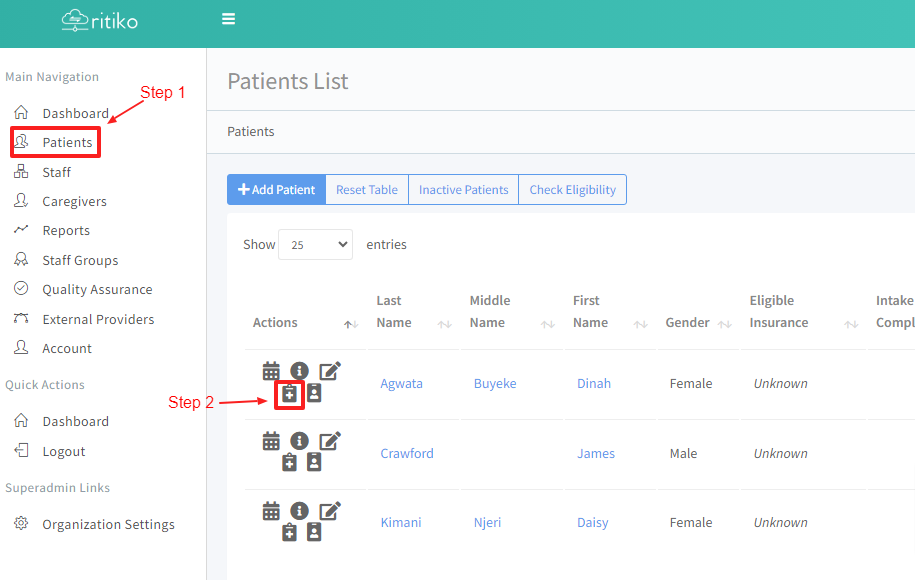Screen dimensions: 915x580
Task: Select Quality Assurance in the sidebar
Action: pos(97,289)
